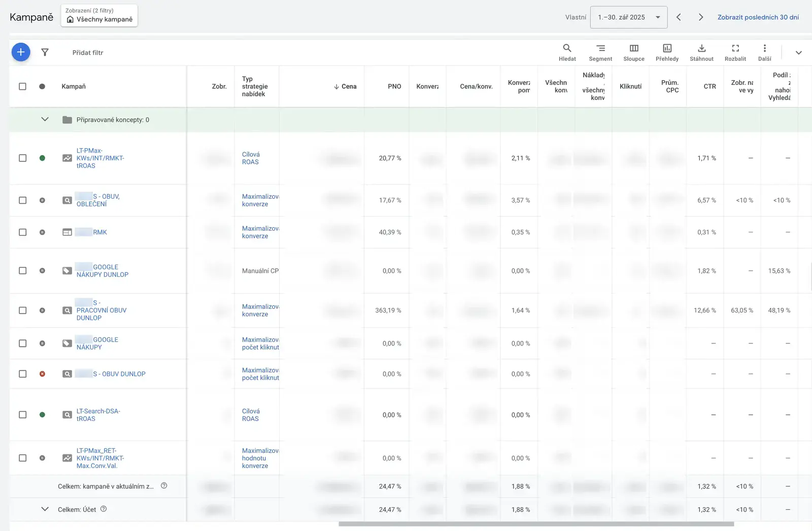
Task: Open S - PRACOVNÍ OBUV DUNLOP campaign link
Action: (101, 310)
